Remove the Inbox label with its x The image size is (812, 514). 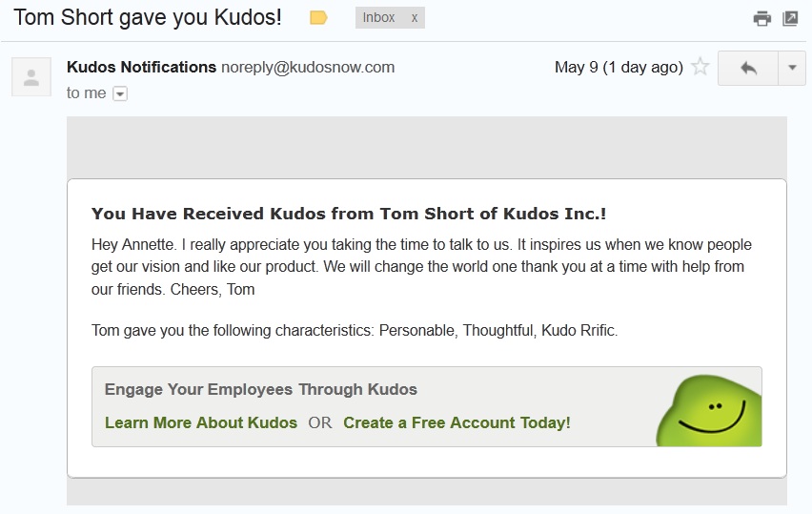415,18
